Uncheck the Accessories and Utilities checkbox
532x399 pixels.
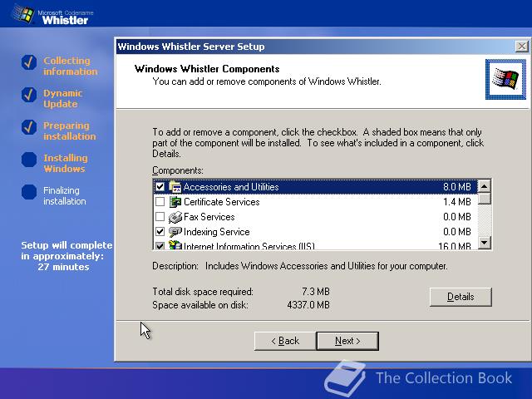160,187
